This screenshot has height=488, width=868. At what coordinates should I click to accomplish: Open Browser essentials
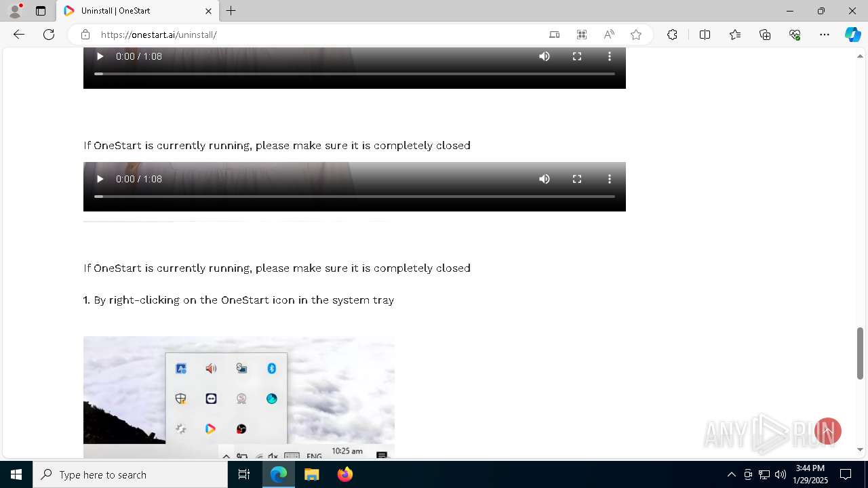(x=795, y=35)
